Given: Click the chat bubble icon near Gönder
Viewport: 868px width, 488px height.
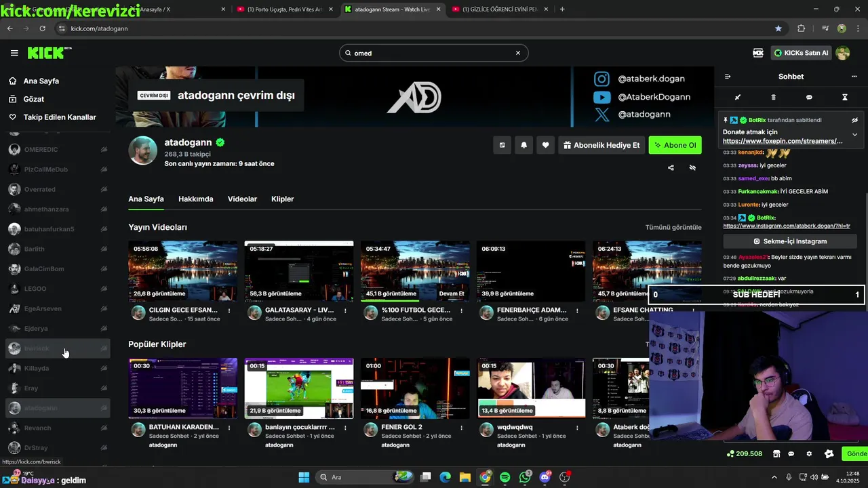Looking at the screenshot, I should click(x=790, y=453).
